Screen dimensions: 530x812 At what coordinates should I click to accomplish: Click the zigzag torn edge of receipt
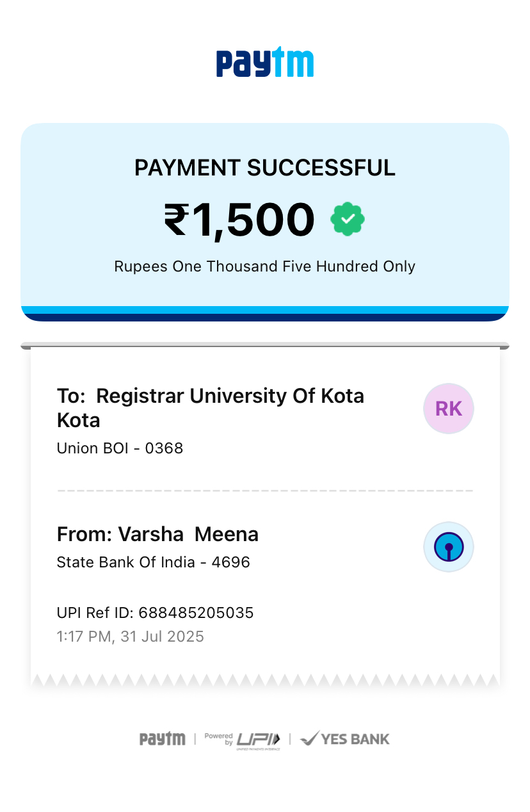tap(265, 681)
